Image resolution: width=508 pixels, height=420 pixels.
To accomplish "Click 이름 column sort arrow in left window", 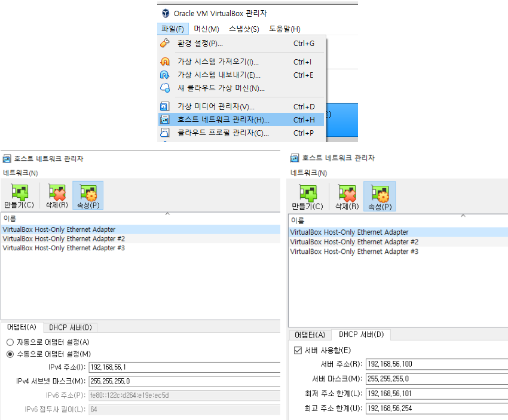I will [x=167, y=214].
